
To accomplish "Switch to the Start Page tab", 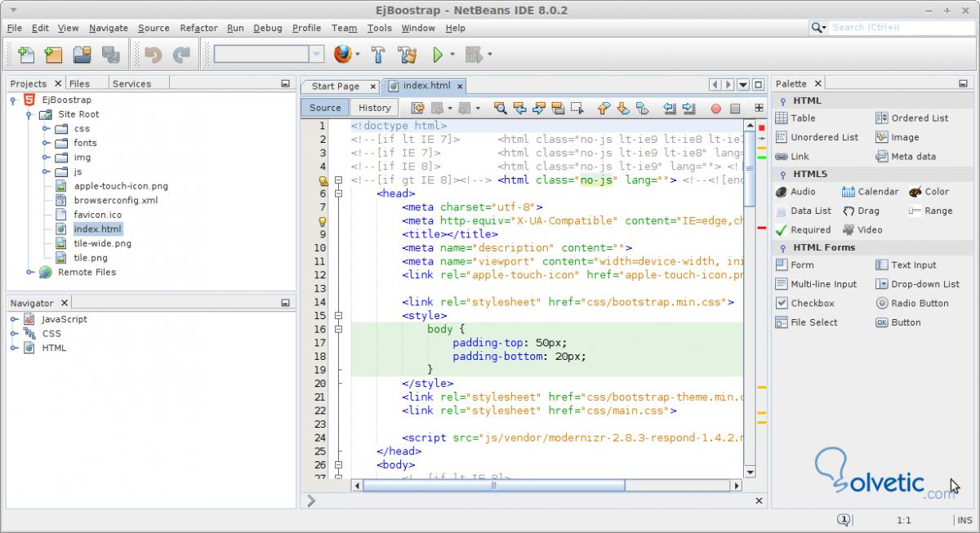I will [335, 86].
